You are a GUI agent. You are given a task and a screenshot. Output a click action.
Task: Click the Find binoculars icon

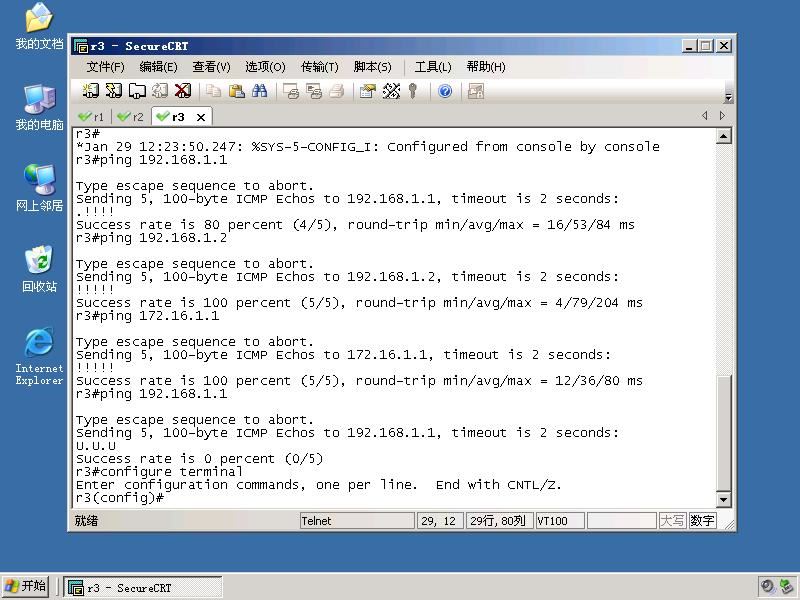(x=259, y=91)
